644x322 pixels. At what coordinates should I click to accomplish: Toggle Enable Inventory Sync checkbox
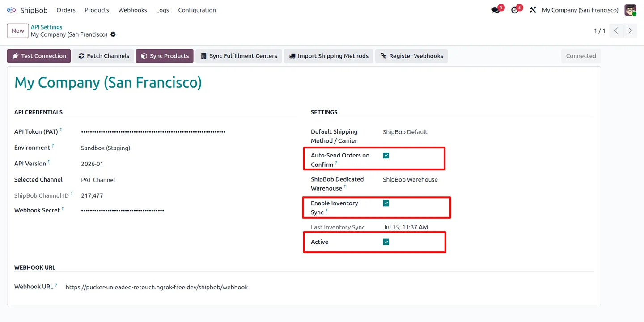(386, 203)
